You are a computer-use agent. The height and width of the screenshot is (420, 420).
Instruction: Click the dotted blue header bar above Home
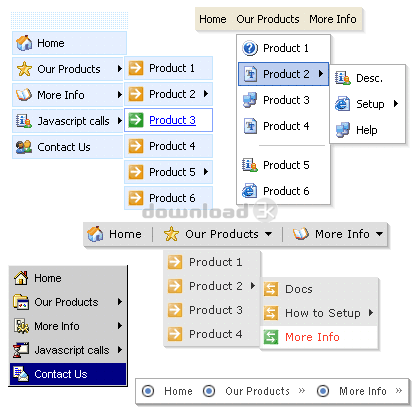[x=69, y=21]
